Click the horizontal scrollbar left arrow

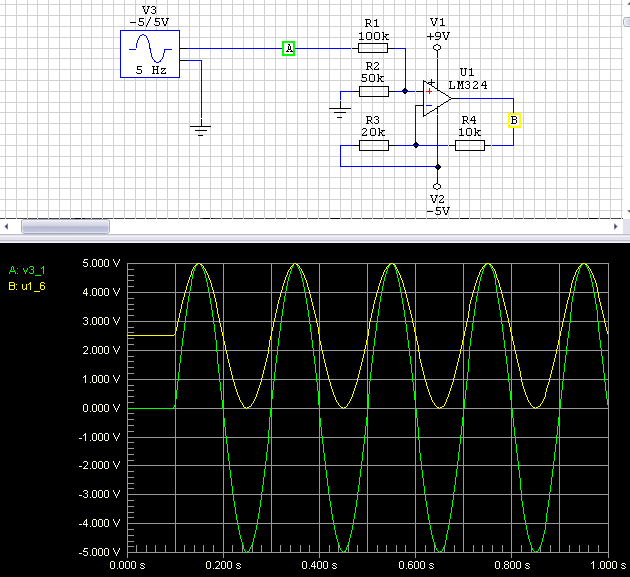(6, 227)
